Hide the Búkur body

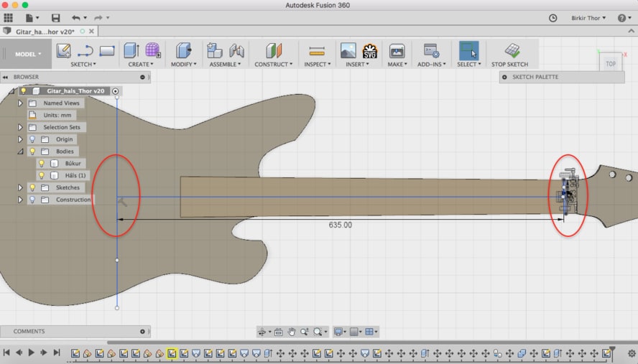point(41,163)
